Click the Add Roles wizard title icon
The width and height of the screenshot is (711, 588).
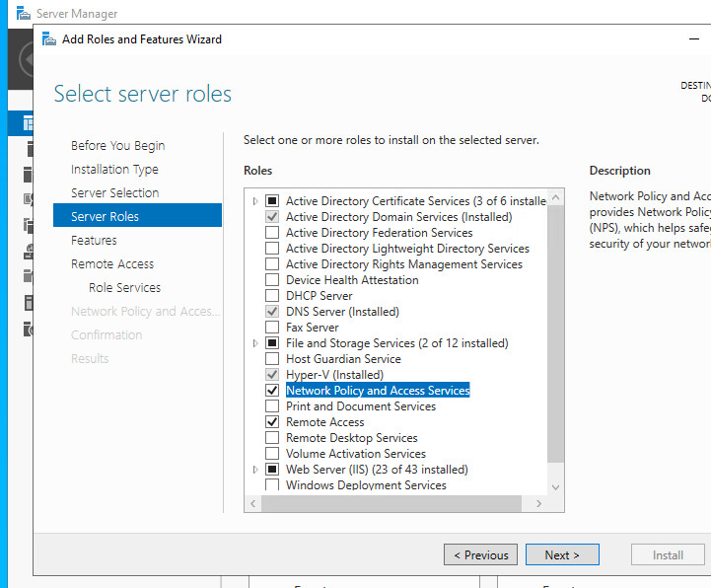(48, 39)
